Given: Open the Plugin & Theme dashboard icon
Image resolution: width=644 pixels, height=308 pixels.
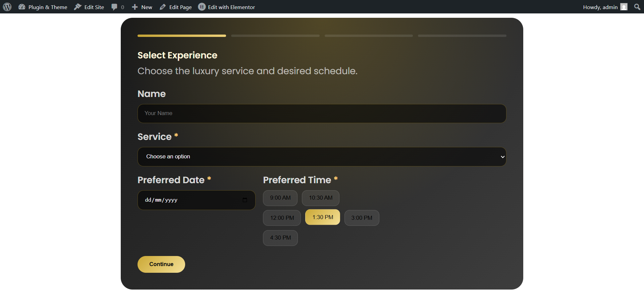Looking at the screenshot, I should tap(22, 7).
